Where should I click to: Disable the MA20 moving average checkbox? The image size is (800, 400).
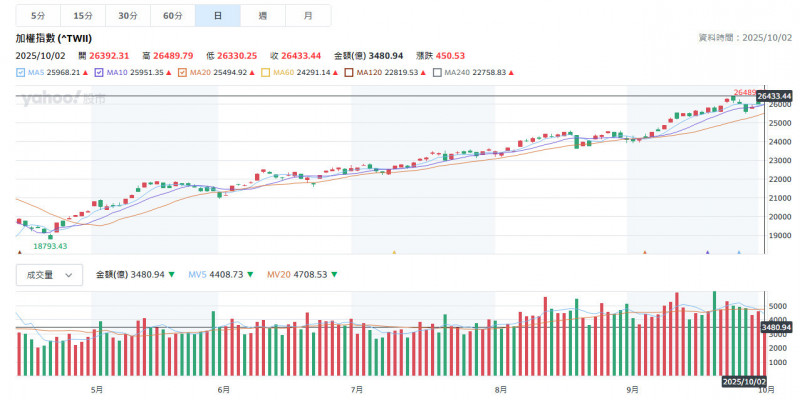tap(182, 72)
